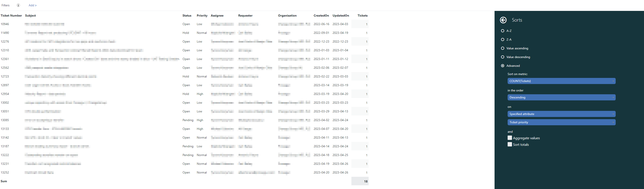Choose Value ascending sort
644x189 pixels.
(503, 48)
